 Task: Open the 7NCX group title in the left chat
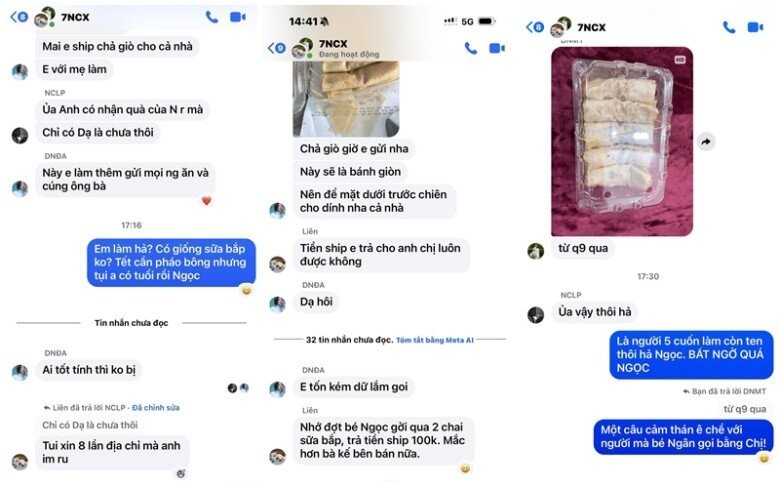75,17
